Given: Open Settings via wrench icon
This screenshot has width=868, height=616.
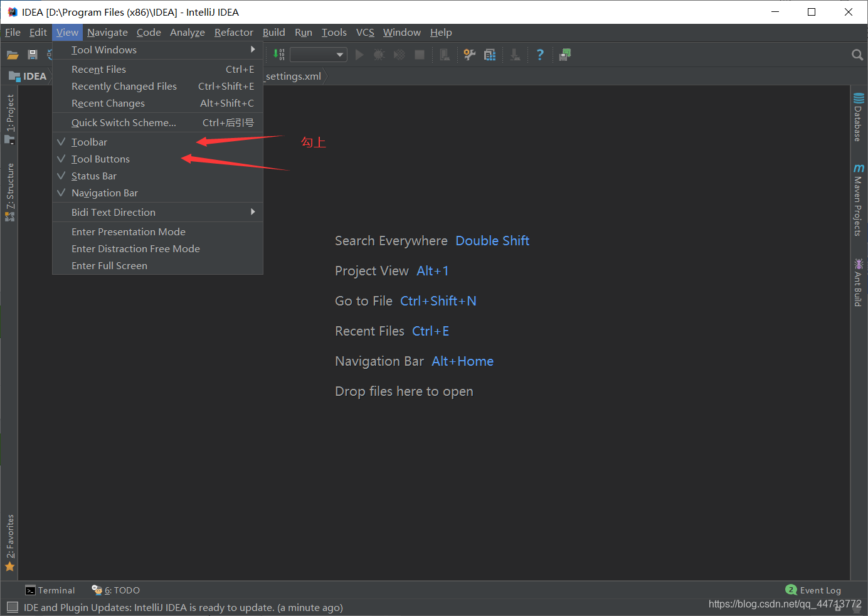Looking at the screenshot, I should [470, 55].
